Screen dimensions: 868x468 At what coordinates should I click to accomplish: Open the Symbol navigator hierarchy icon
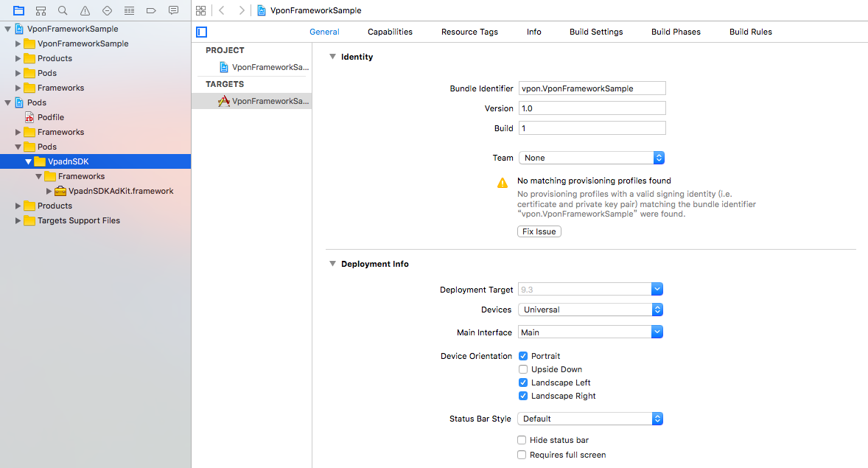pos(41,10)
